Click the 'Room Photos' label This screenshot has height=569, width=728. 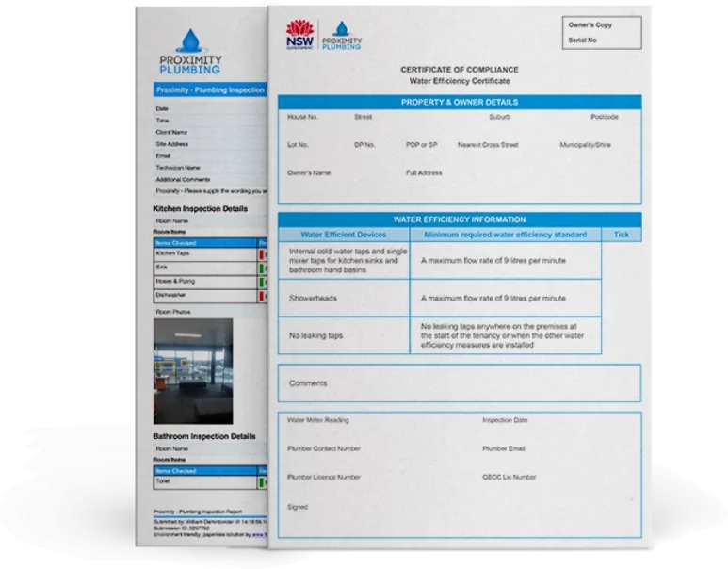(x=173, y=312)
